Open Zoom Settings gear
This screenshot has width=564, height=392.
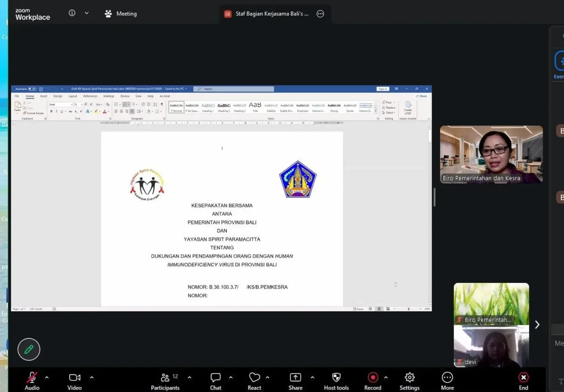click(409, 378)
